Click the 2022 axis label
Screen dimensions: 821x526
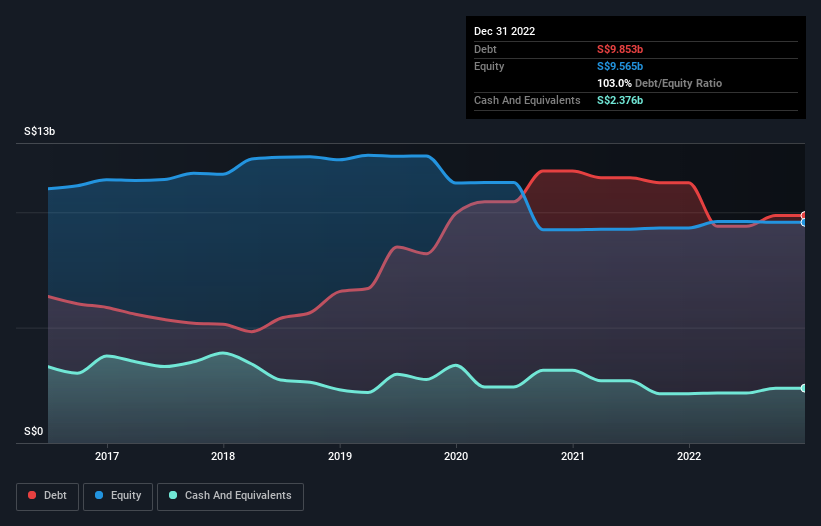pyautogui.click(x=689, y=456)
